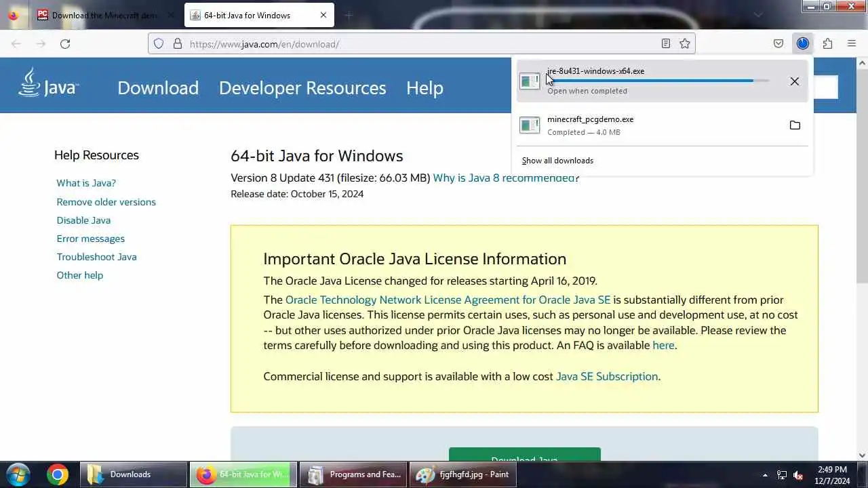This screenshot has width=868, height=488.
Task: Open the extensions puzzle icon
Action: point(827,44)
